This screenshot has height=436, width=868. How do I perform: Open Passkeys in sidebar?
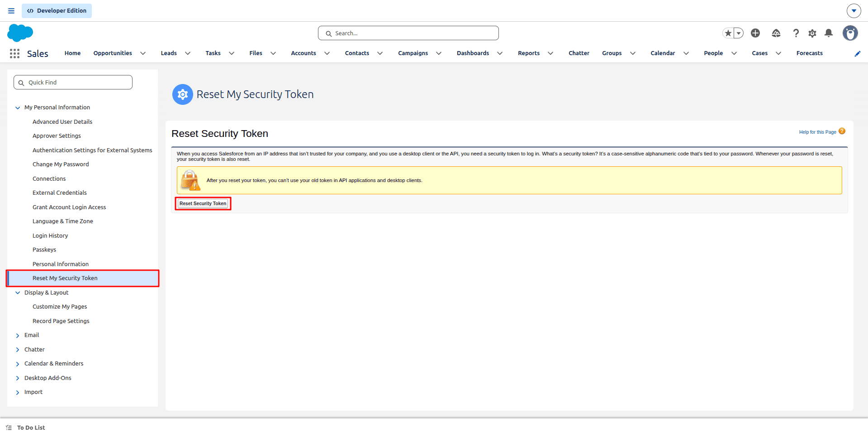[x=44, y=249]
